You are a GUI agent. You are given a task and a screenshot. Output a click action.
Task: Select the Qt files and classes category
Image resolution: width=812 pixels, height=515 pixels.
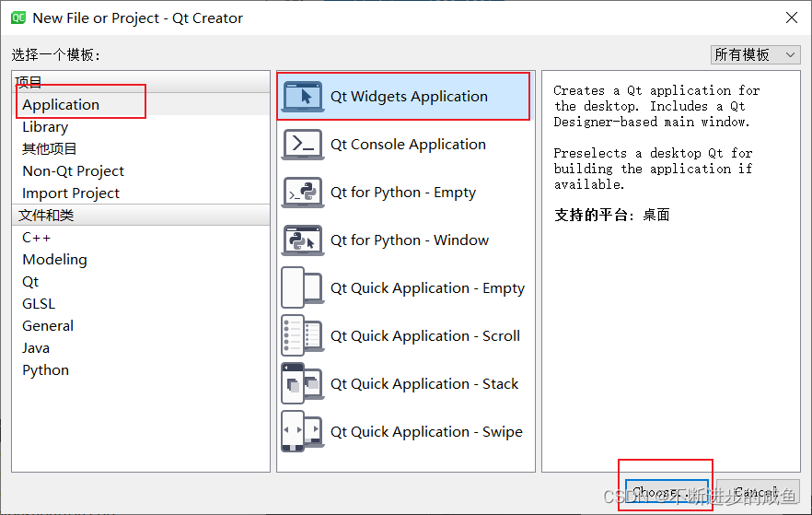141,282
